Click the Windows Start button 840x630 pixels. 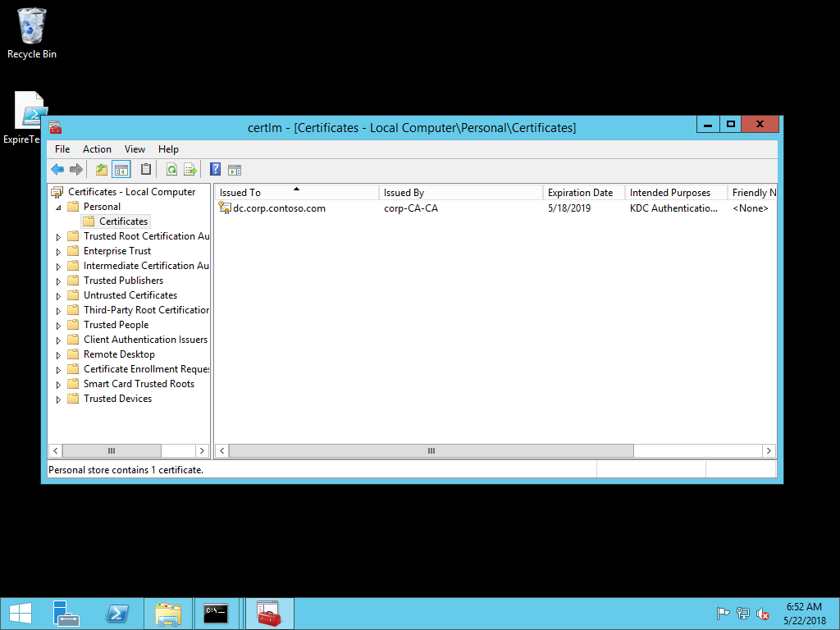pyautogui.click(x=19, y=613)
